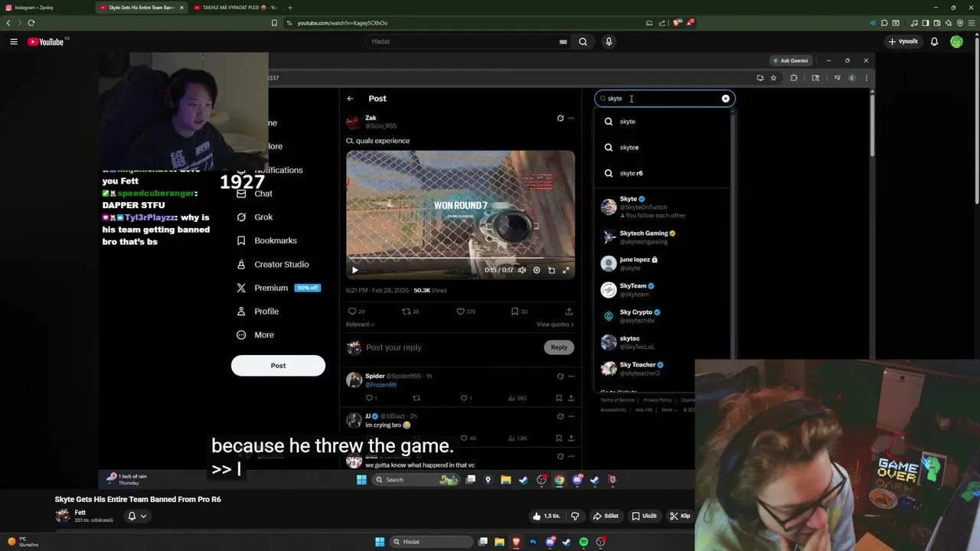
Task: Open browser media control music-note icon
Action: (914, 23)
